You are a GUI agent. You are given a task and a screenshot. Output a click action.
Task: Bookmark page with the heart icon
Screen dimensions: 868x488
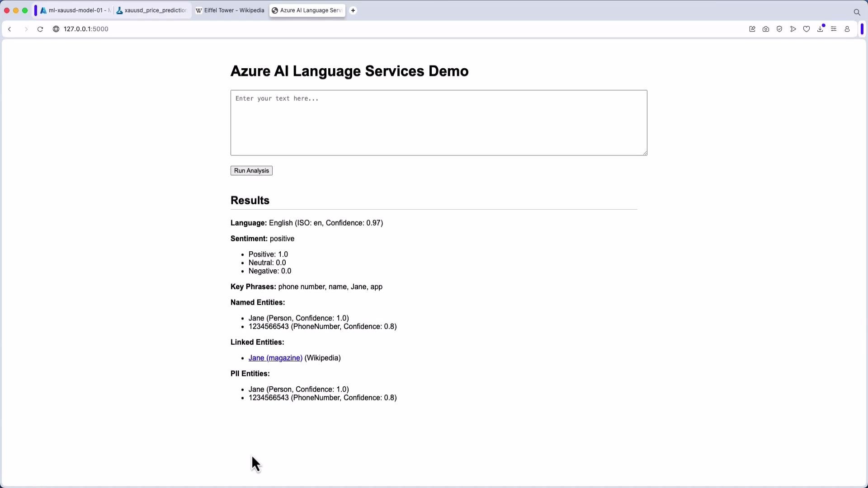tap(807, 29)
